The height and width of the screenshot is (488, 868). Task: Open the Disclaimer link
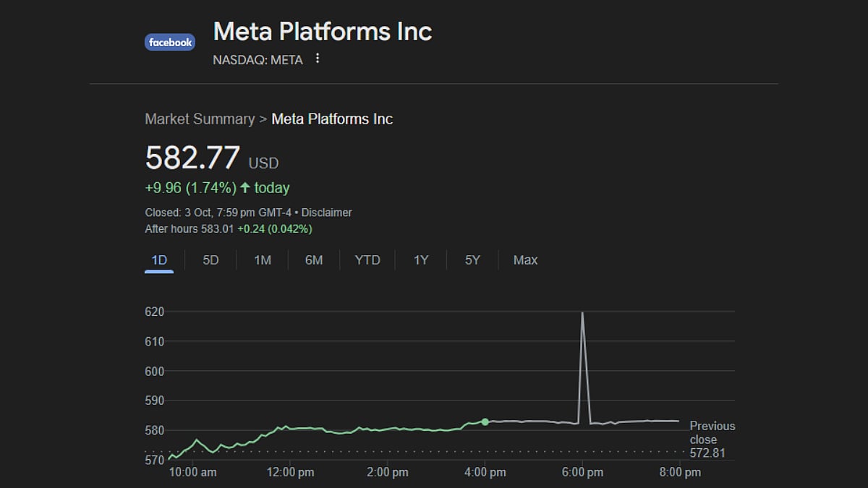click(x=327, y=213)
